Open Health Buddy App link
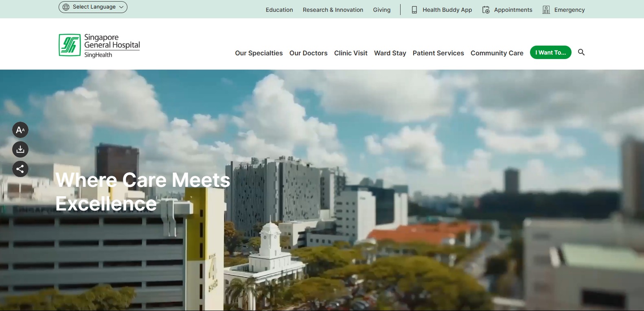The image size is (644, 311). coord(447,10)
